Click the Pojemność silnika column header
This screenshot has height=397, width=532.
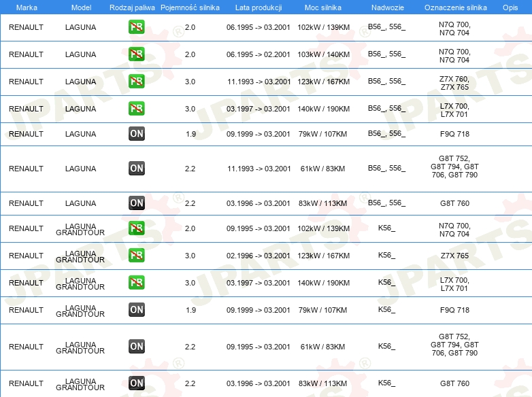click(190, 7)
